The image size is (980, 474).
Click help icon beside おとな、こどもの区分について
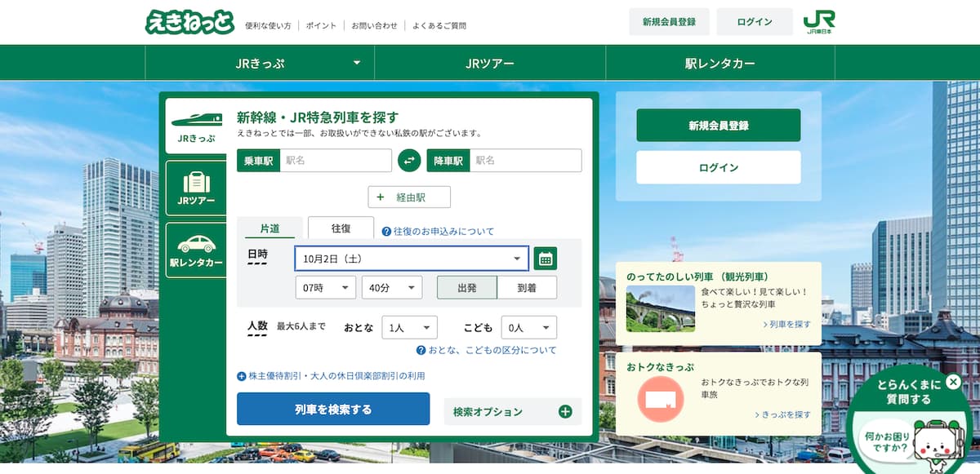(421, 350)
